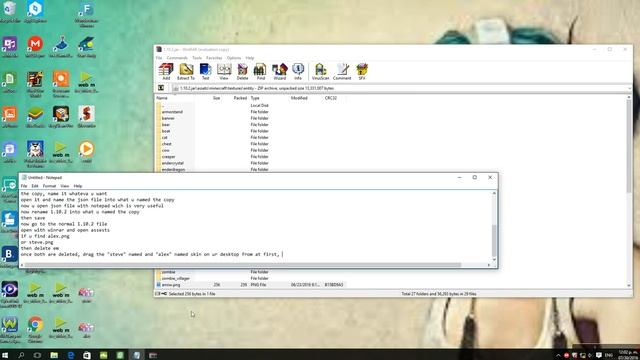The width and height of the screenshot is (640, 360).
Task: Open WinRAR Help menu
Action: point(249,58)
